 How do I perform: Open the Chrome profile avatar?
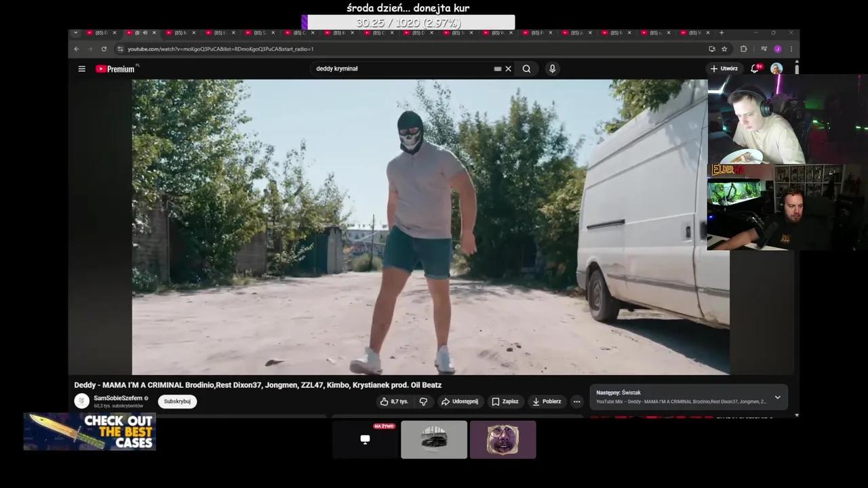(x=778, y=49)
